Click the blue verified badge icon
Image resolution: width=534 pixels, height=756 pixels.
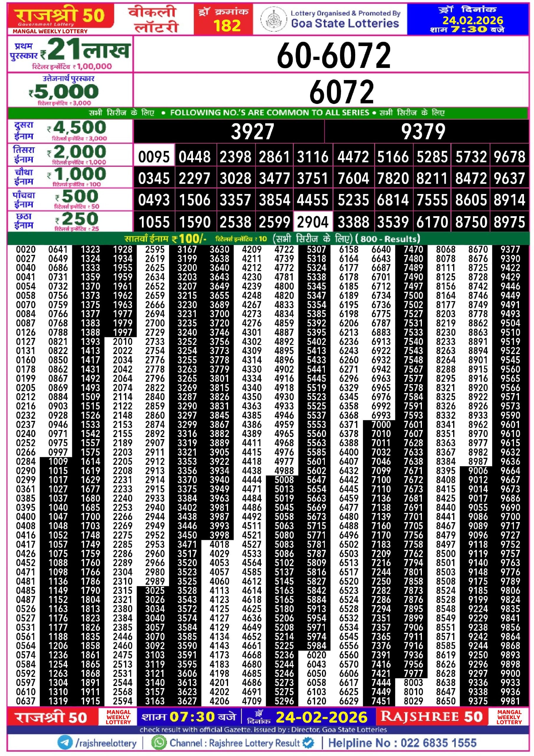pos(308,743)
